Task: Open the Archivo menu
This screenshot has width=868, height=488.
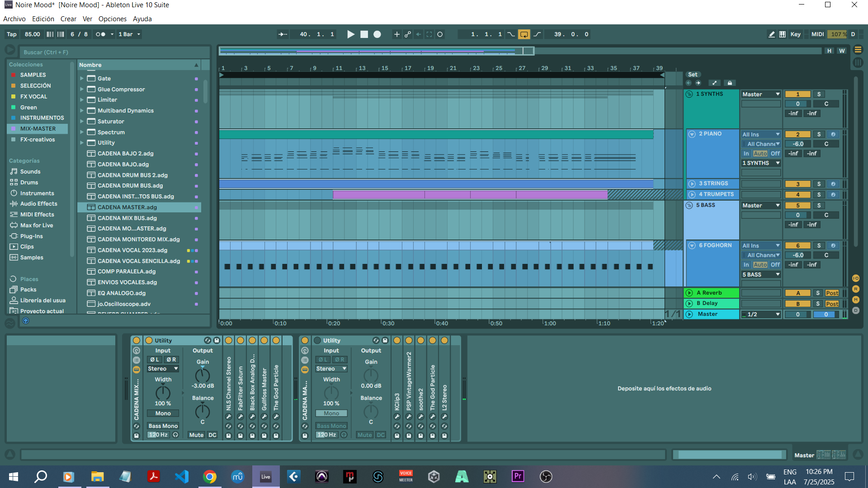Action: coord(14,19)
